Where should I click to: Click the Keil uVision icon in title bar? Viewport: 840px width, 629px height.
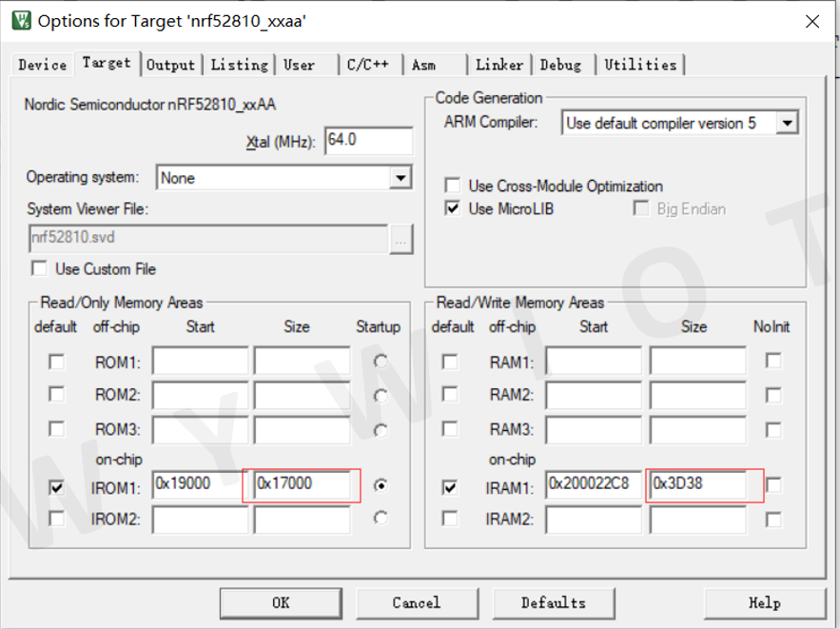pyautogui.click(x=22, y=21)
